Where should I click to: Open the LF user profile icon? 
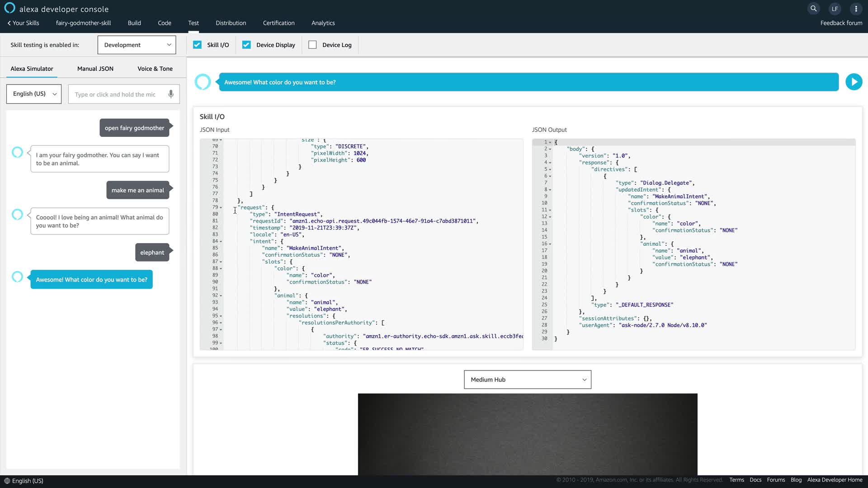pyautogui.click(x=835, y=9)
